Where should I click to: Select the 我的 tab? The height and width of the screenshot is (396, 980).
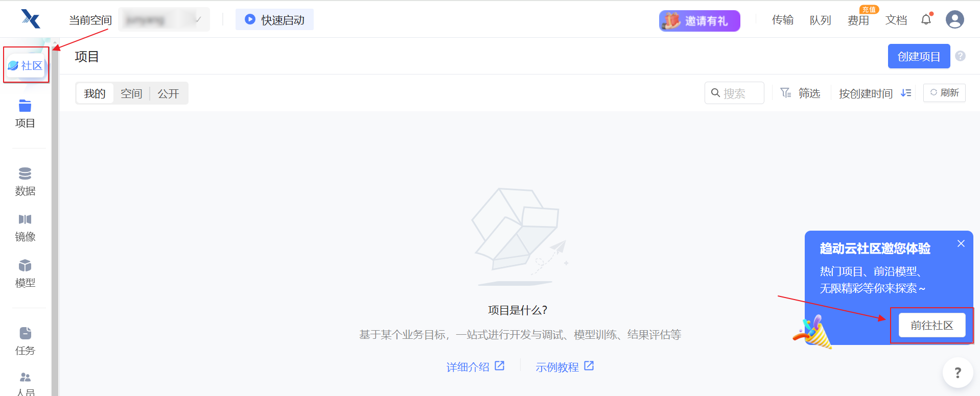pos(95,93)
